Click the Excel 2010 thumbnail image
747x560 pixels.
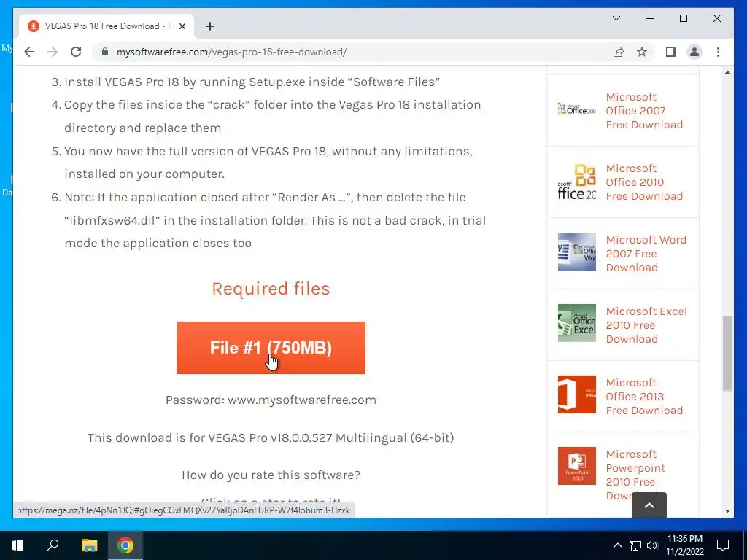(x=576, y=323)
